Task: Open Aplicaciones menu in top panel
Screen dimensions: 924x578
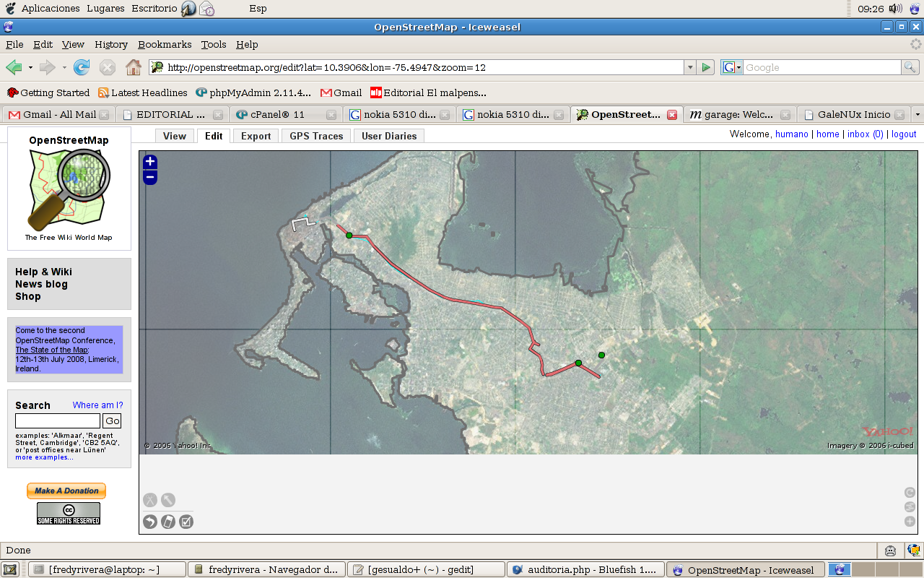Action: click(51, 9)
